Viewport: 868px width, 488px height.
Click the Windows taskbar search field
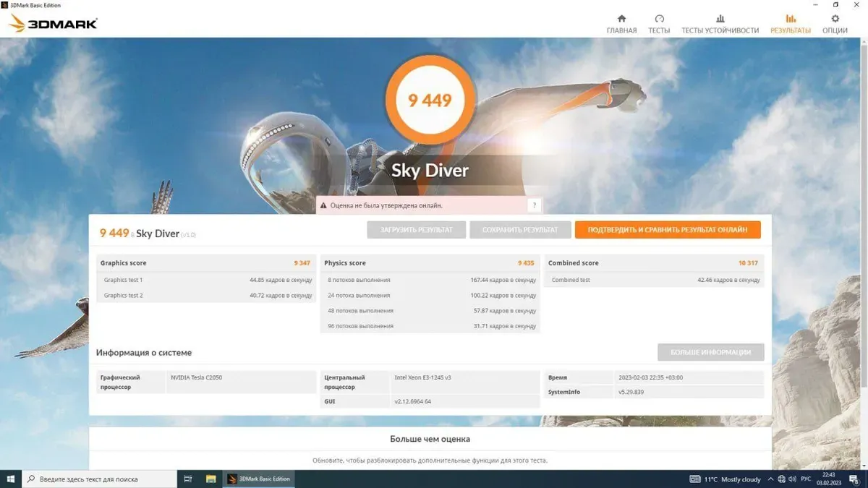point(100,479)
